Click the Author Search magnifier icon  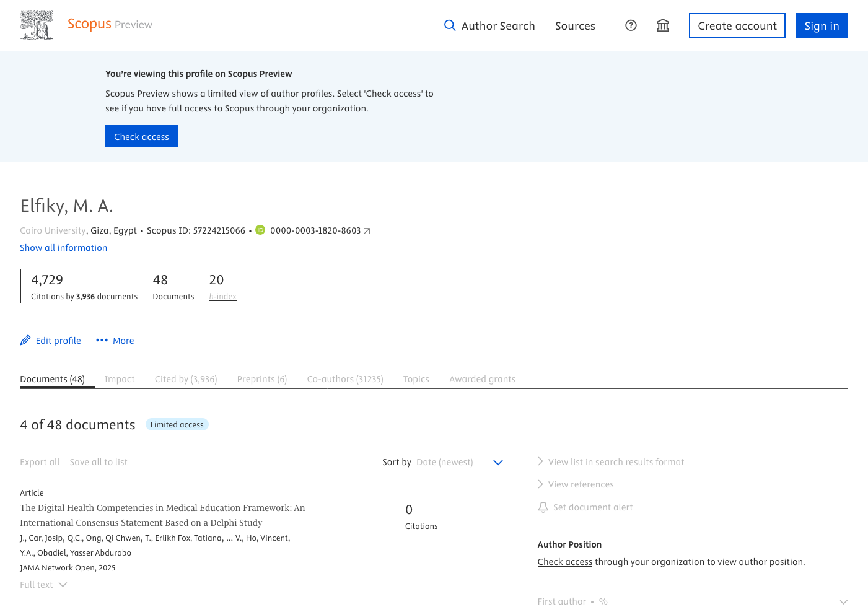coord(450,25)
